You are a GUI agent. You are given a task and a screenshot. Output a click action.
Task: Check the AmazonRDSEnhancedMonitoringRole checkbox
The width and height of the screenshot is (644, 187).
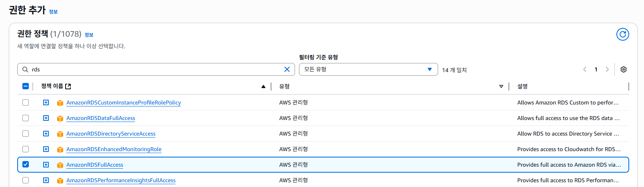tap(26, 149)
